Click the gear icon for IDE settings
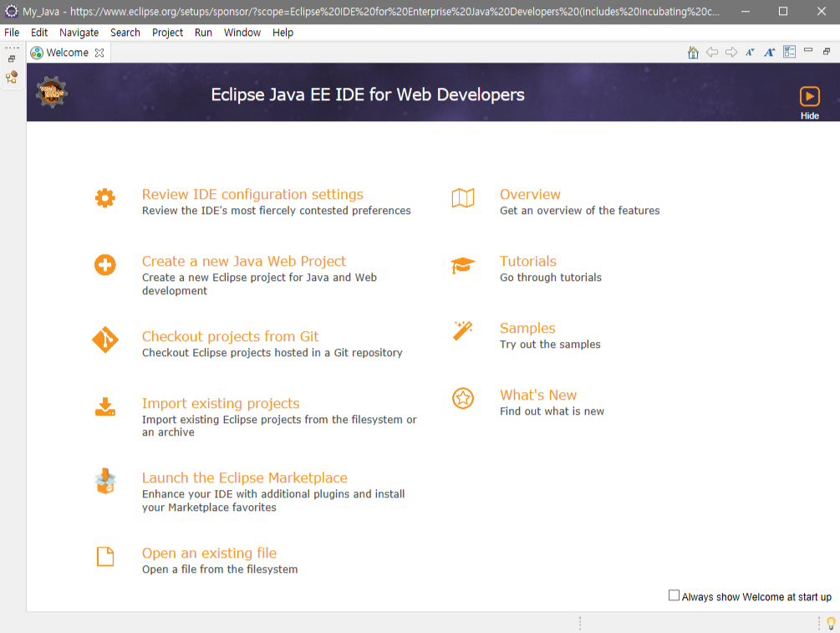 105,198
